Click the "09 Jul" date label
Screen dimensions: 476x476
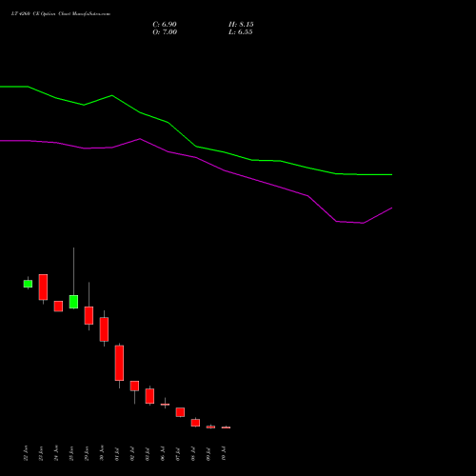tap(208, 454)
